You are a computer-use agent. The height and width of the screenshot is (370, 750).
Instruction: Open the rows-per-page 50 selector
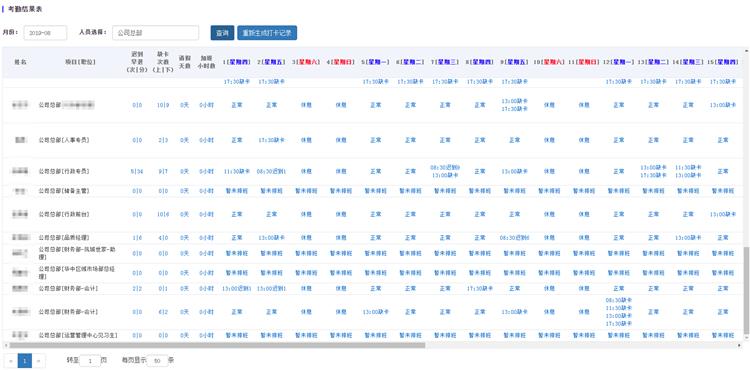[x=157, y=361]
